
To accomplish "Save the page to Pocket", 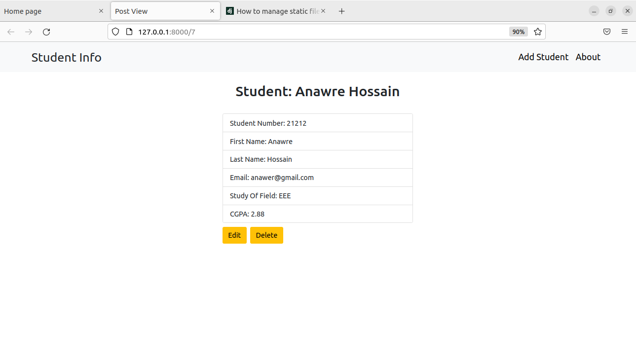I will tap(606, 32).
